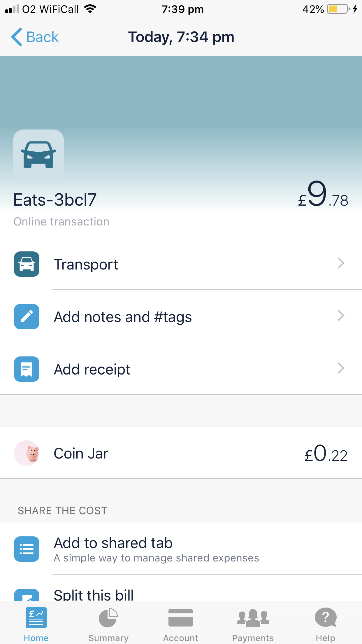Expand the Transport category chevron
The width and height of the screenshot is (362, 644).
(341, 263)
